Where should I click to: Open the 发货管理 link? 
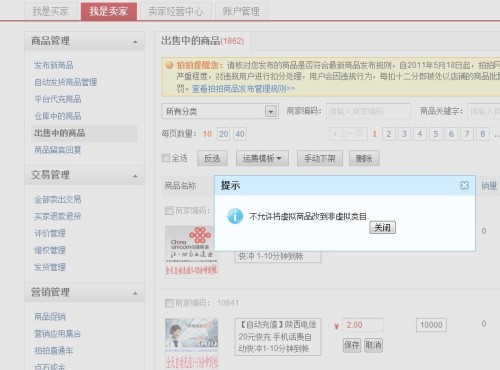point(50,267)
